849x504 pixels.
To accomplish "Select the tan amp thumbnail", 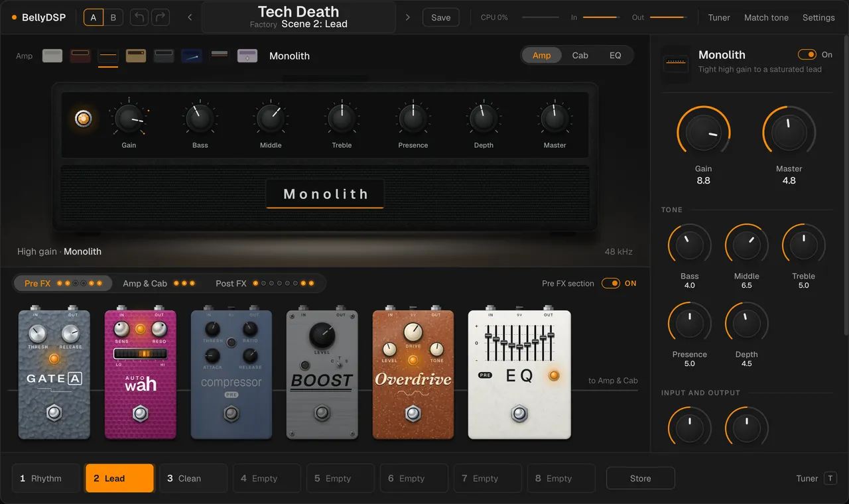I will click(136, 56).
